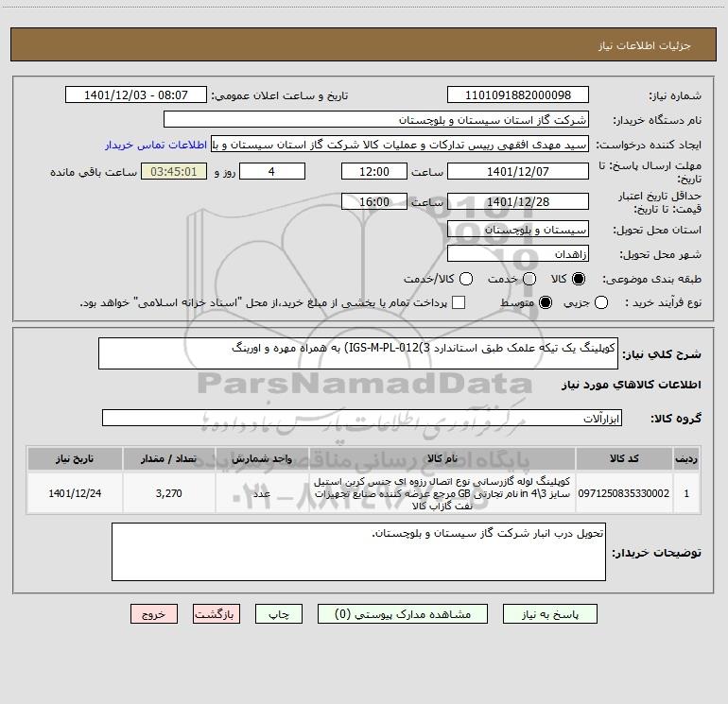Screen dimensions: 728x704
Task: Click announcement date field 1401/12/03 - 08:07
Action: [x=136, y=95]
